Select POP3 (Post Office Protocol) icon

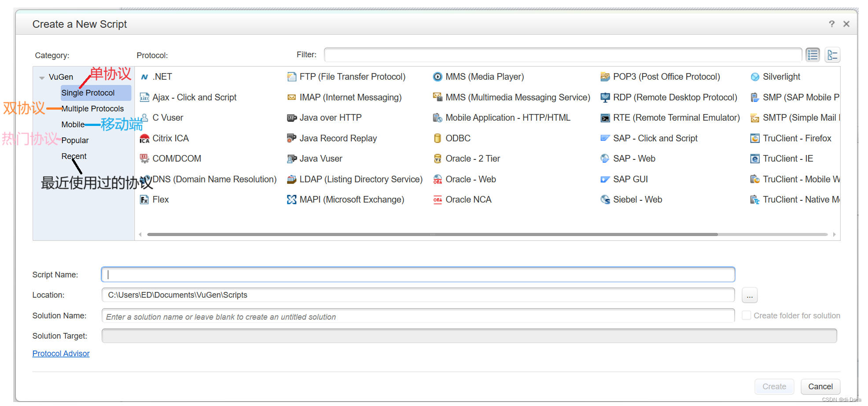[x=605, y=77]
